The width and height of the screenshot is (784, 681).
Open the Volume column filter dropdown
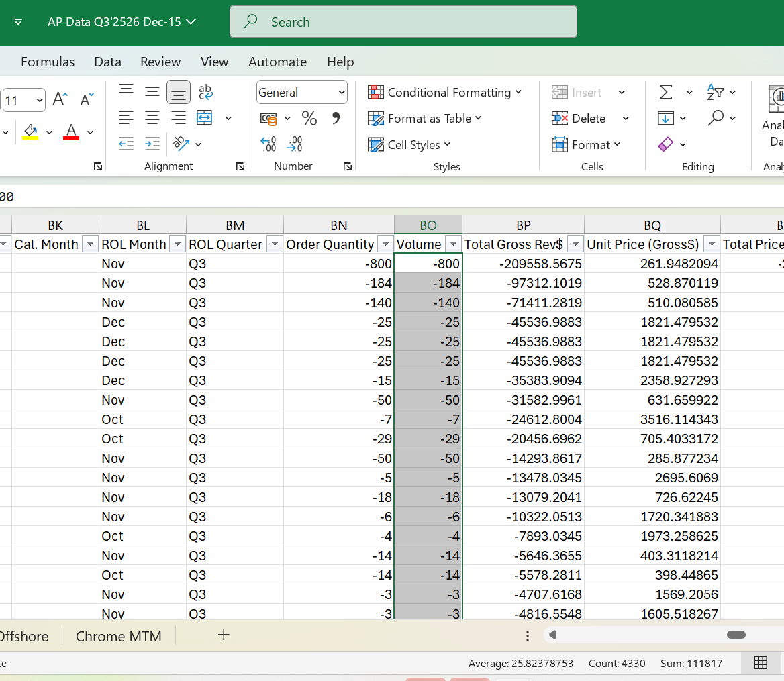pyautogui.click(x=453, y=244)
